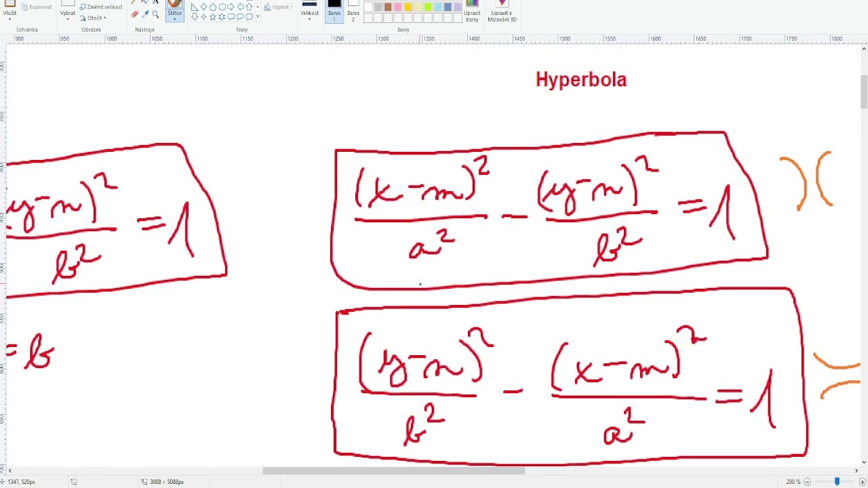Select the Eraser tool
This screenshot has width=868, height=488.
pos(134,14)
